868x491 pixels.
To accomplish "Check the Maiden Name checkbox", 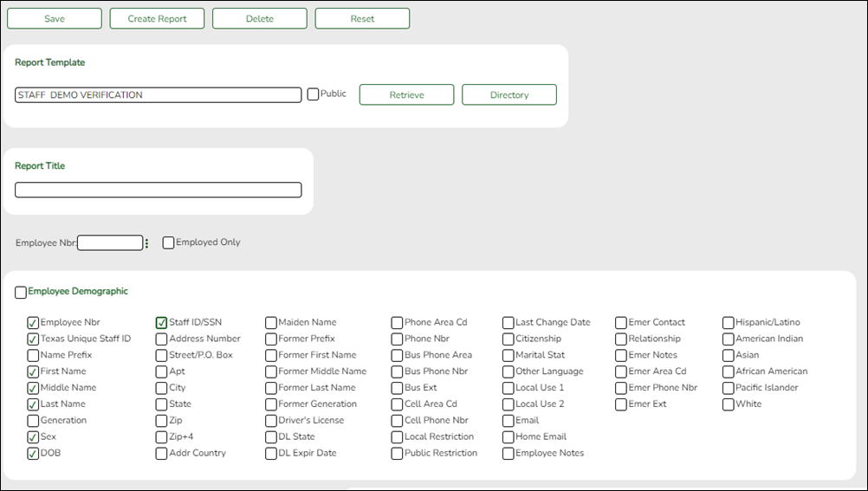I will coord(270,323).
